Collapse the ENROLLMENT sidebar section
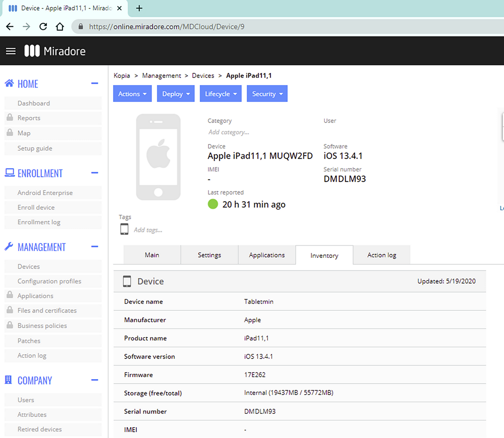 (94, 173)
